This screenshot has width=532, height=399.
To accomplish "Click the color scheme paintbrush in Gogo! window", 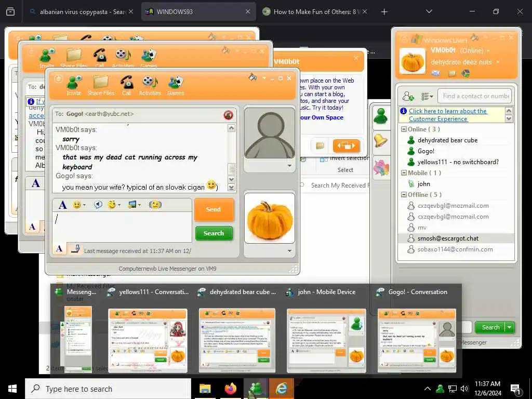I will click(252, 77).
